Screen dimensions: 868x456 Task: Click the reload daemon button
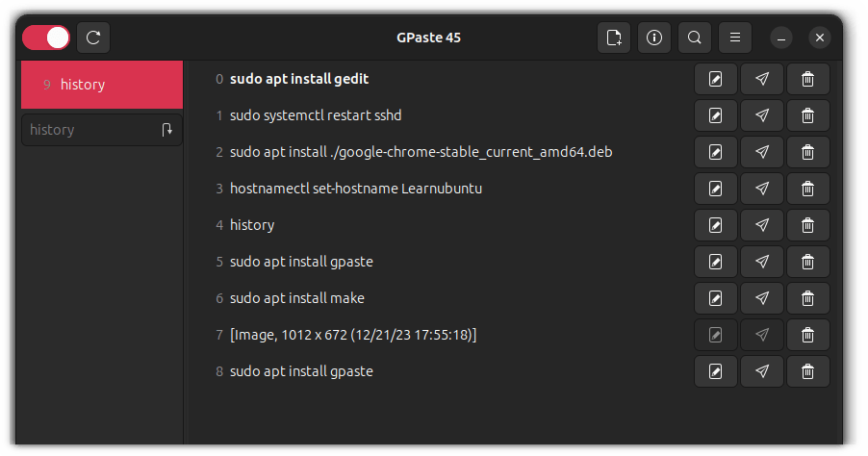click(x=93, y=38)
